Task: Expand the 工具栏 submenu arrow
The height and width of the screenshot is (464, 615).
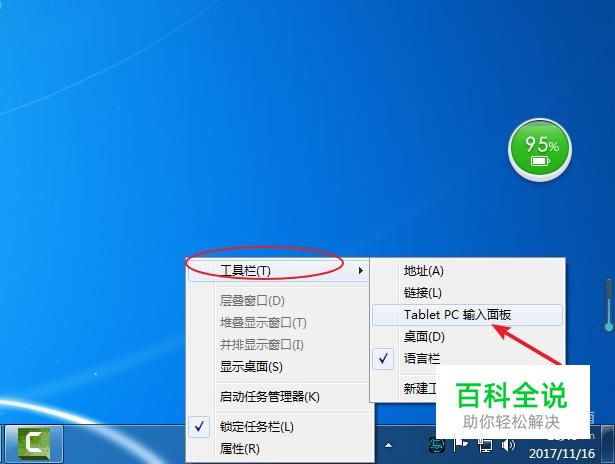Action: (x=360, y=271)
